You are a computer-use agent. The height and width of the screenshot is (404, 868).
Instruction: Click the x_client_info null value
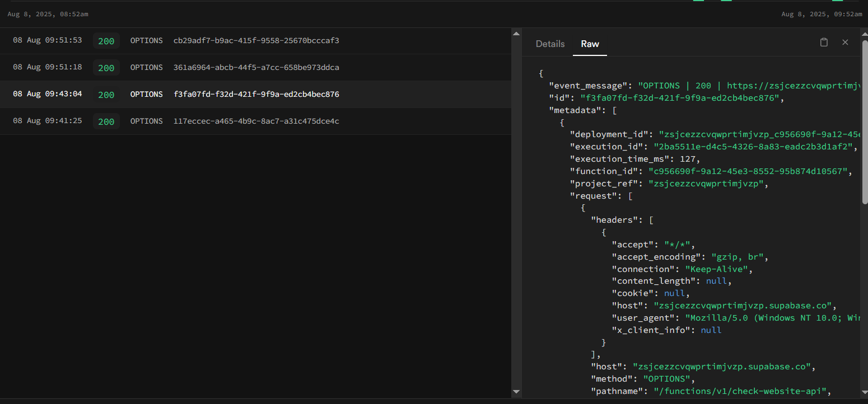pyautogui.click(x=711, y=330)
